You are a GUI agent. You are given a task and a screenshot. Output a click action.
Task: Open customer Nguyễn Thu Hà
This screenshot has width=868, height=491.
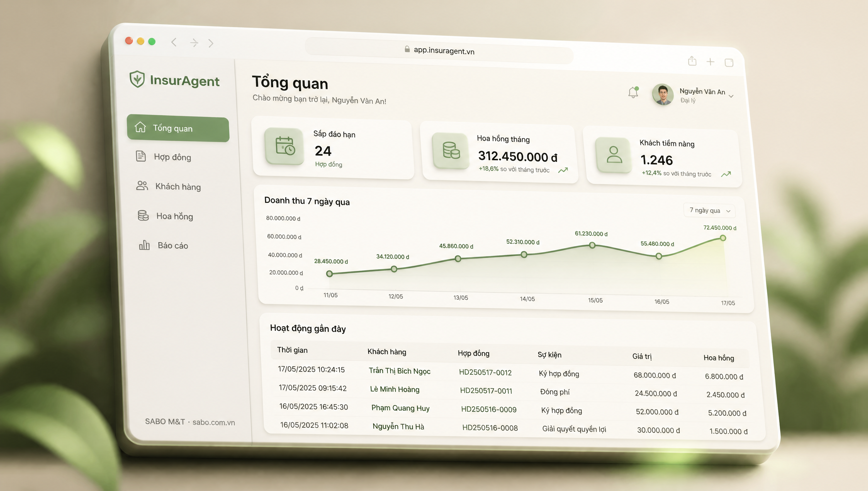(398, 427)
